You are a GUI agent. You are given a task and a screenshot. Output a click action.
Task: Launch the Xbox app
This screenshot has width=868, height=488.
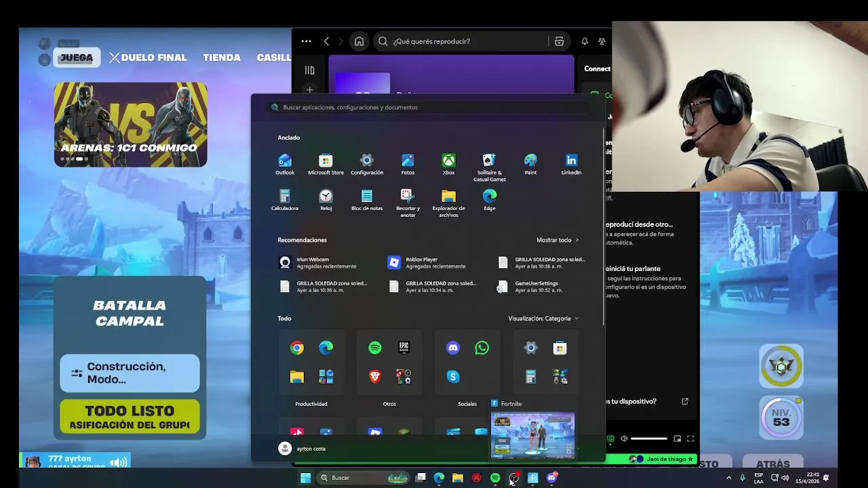[448, 164]
